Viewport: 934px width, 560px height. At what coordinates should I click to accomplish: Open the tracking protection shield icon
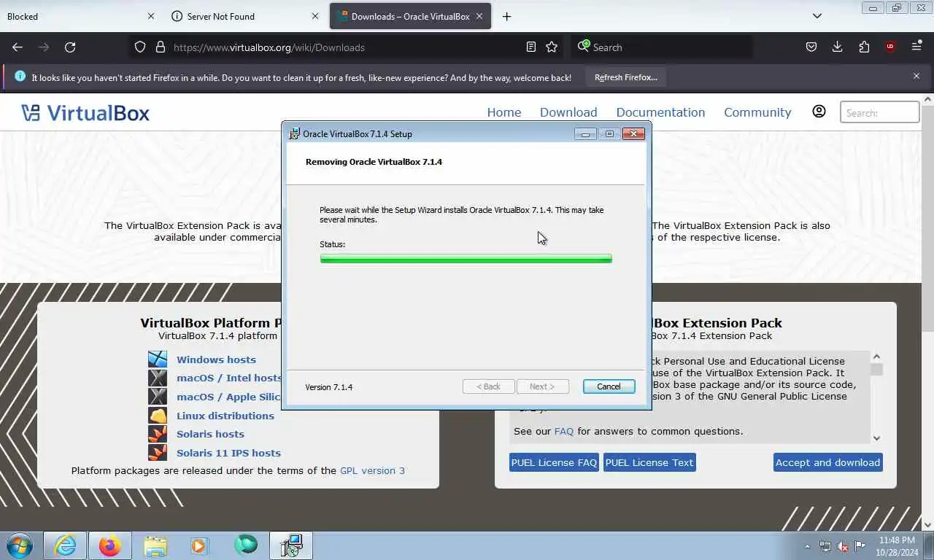(140, 47)
